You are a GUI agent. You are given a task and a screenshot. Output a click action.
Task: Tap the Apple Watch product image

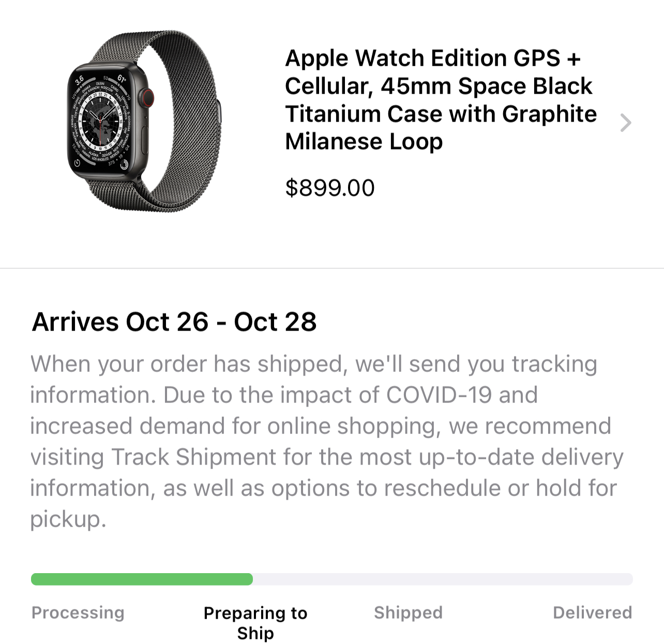pos(145,121)
